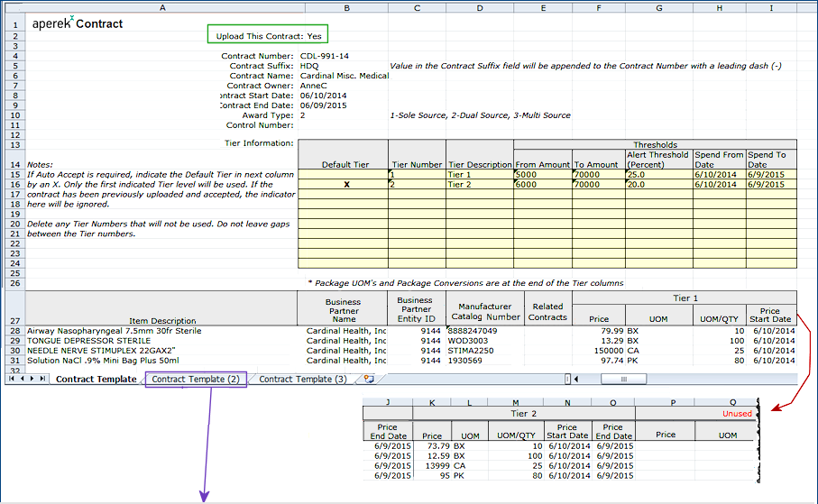Click the aperek Contract logo
This screenshot has height=504, width=818.
tap(78, 23)
